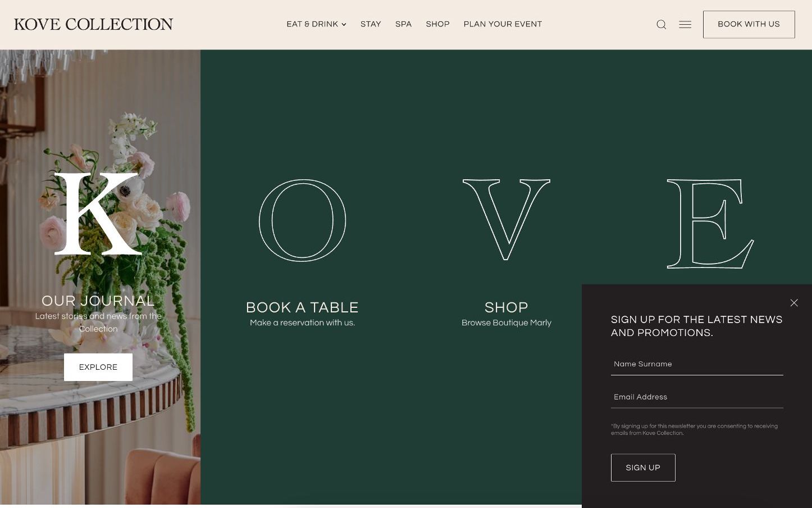The width and height of the screenshot is (812, 508).
Task: Click the large outlined V letter
Action: tap(507, 220)
